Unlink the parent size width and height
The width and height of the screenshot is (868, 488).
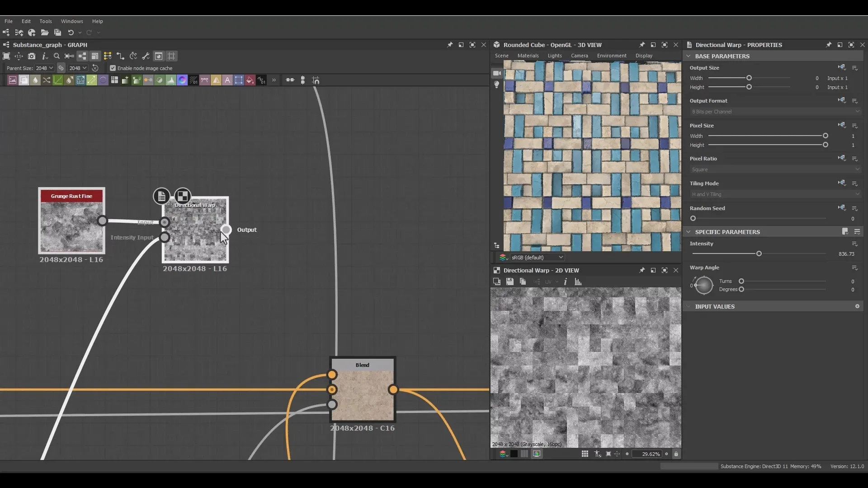tap(61, 68)
